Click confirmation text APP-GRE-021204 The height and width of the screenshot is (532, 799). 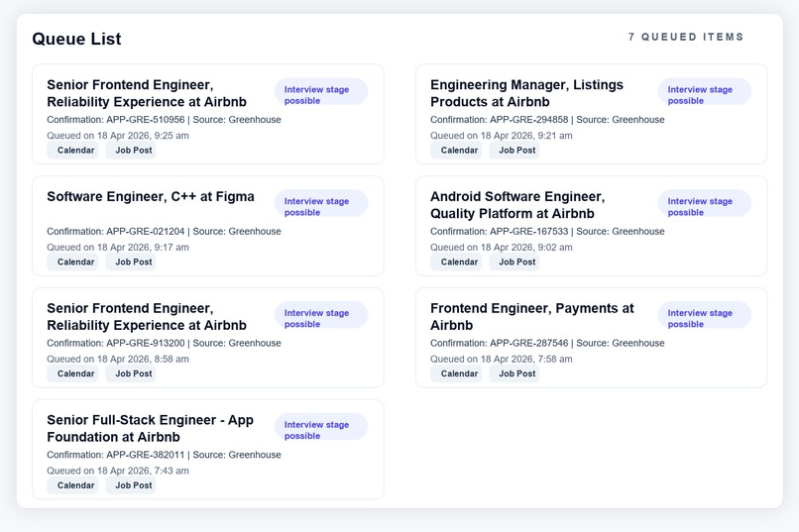point(145,231)
